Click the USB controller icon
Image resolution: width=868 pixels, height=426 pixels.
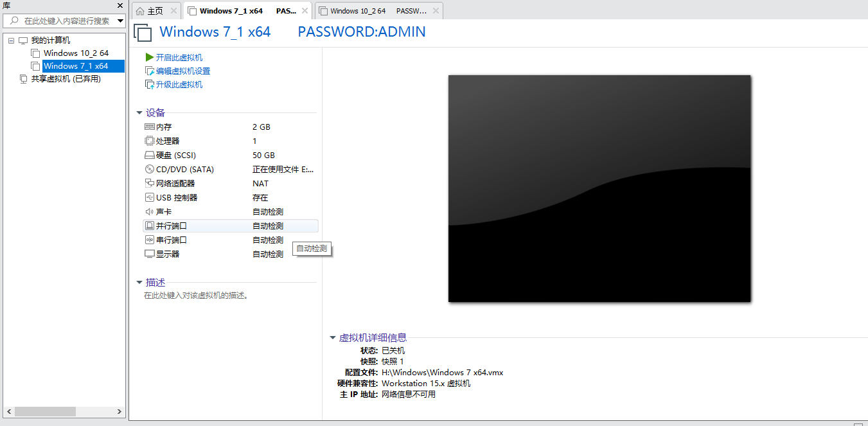pyautogui.click(x=150, y=197)
